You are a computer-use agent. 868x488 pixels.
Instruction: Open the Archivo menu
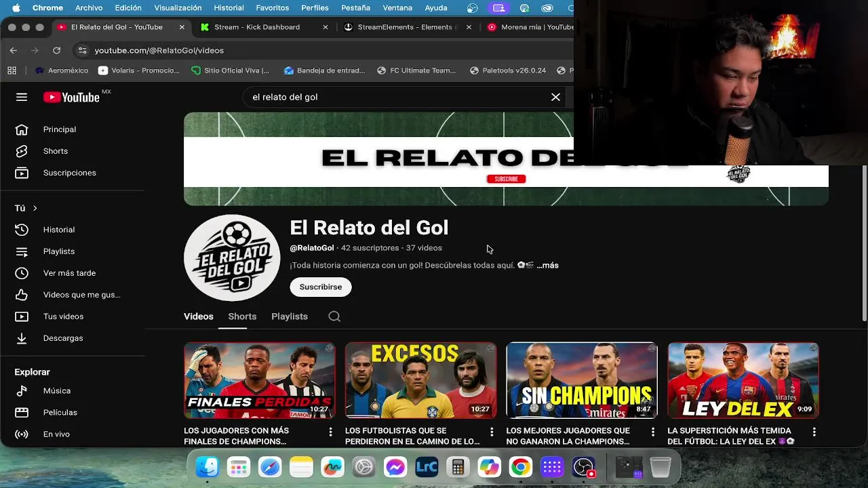pyautogui.click(x=89, y=8)
